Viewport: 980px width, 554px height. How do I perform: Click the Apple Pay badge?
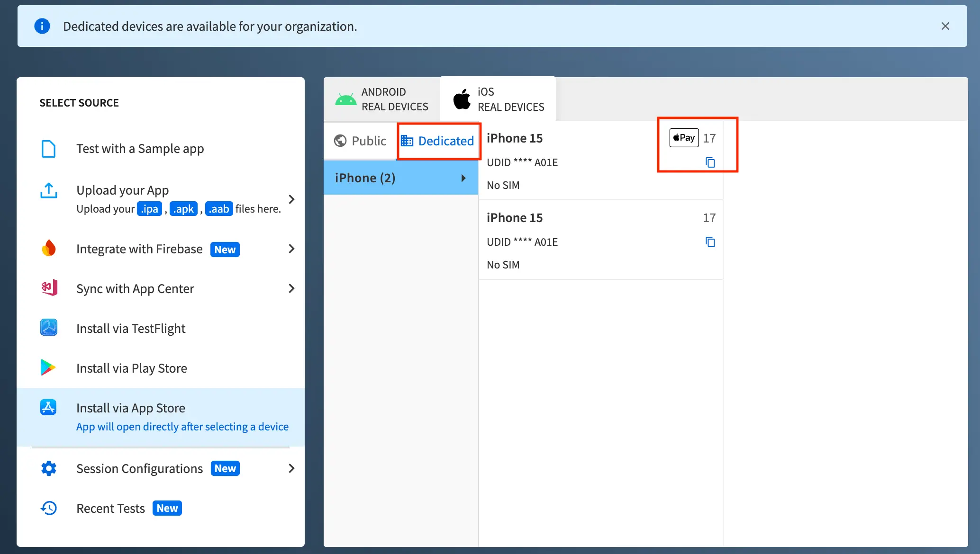[x=684, y=138]
